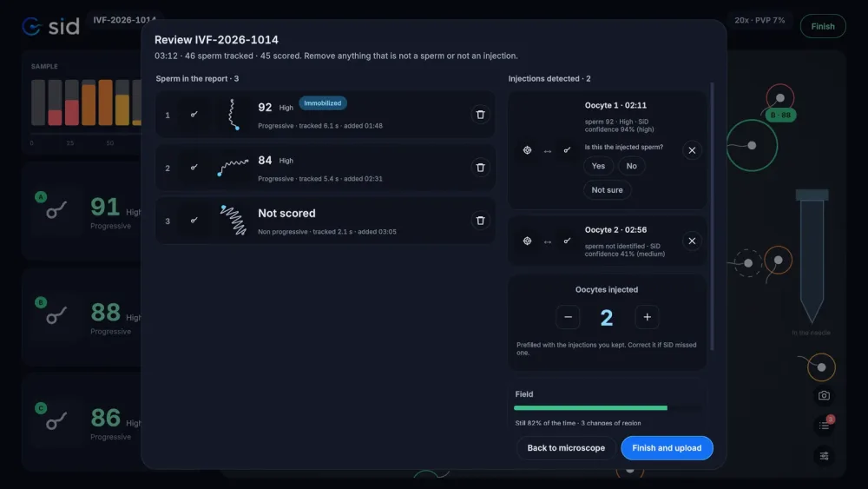Screen dimensions: 868x489
Task: Open the track thumbnail for sperm 84
Action: [x=233, y=168]
